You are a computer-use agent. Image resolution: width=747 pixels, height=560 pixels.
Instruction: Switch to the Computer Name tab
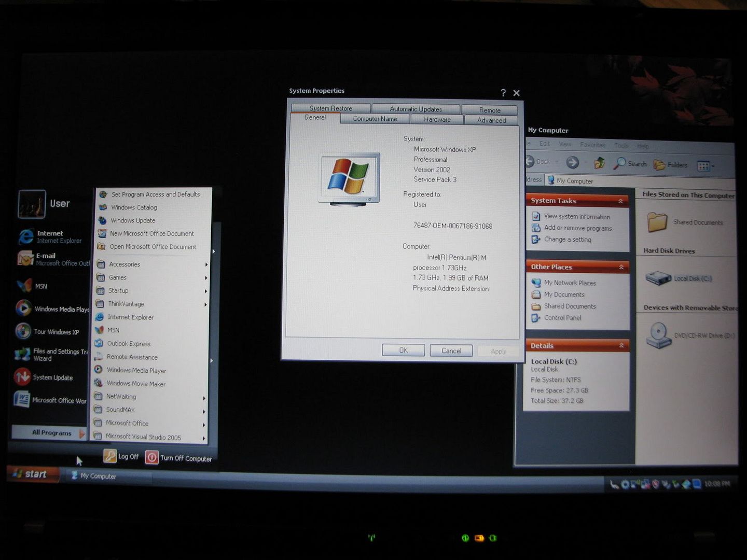tap(375, 119)
